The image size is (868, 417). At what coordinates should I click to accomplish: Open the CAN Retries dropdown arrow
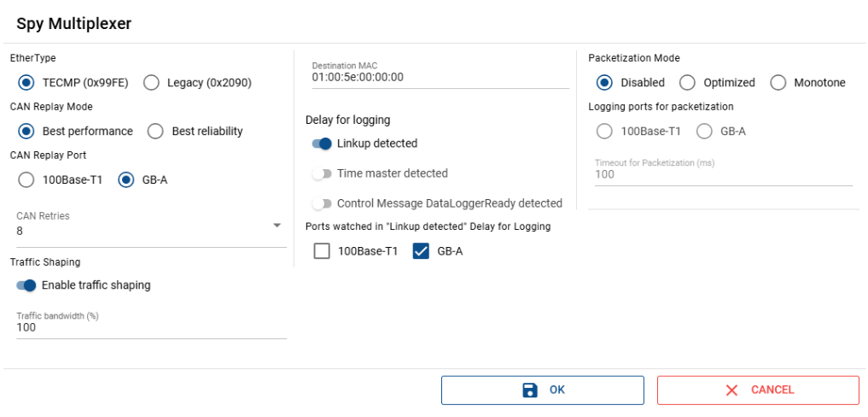pyautogui.click(x=277, y=226)
